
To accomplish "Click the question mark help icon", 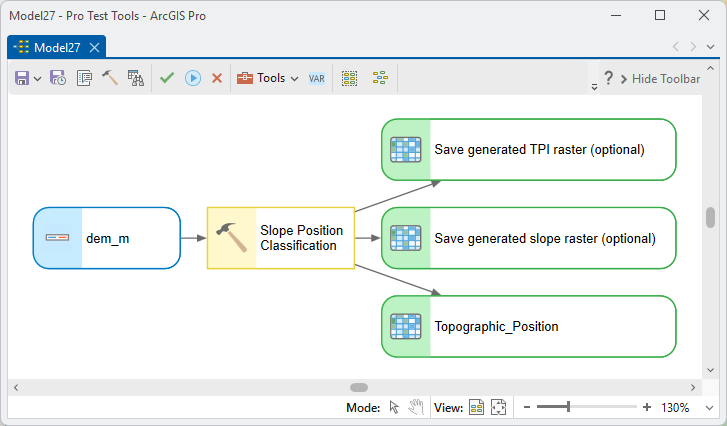I will 609,78.
